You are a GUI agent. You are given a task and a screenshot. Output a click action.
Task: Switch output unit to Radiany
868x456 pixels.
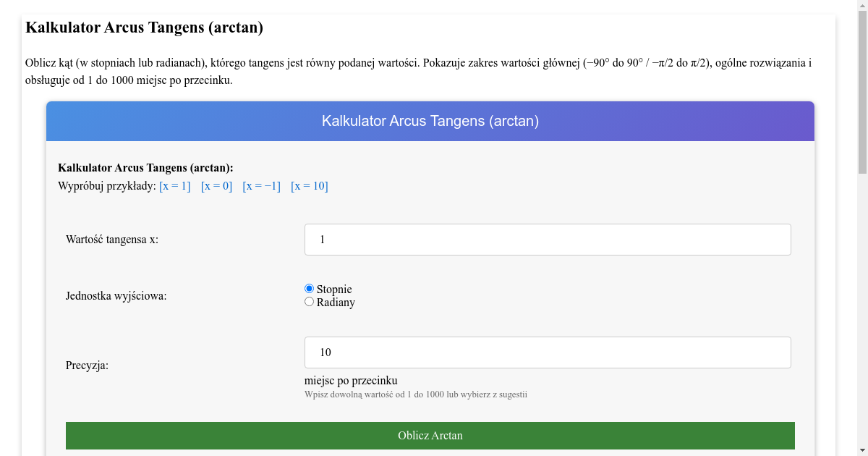[x=310, y=302]
